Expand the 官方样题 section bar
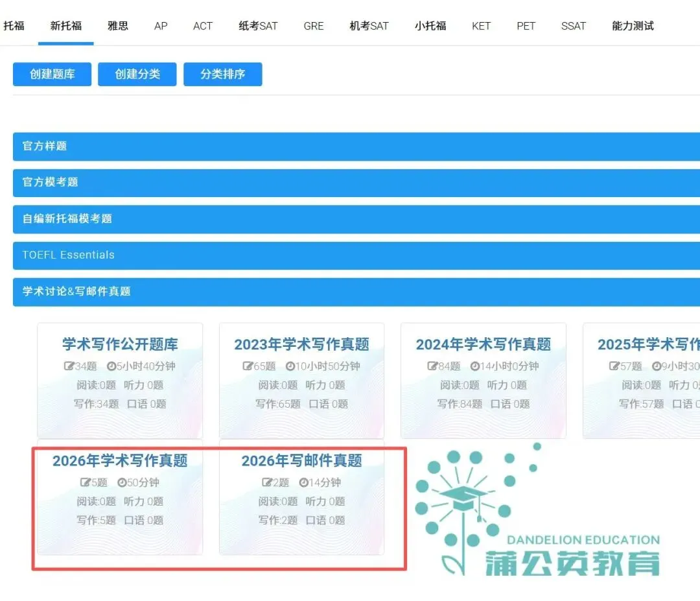The width and height of the screenshot is (700, 601). tap(350, 146)
